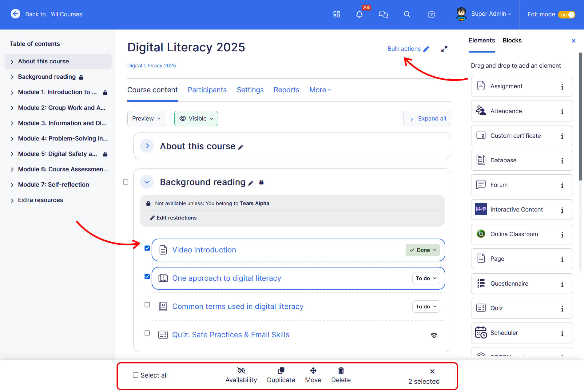Image resolution: width=584 pixels, height=392 pixels.
Task: Open Done completion dropdown for Video introduction
Action: [423, 250]
